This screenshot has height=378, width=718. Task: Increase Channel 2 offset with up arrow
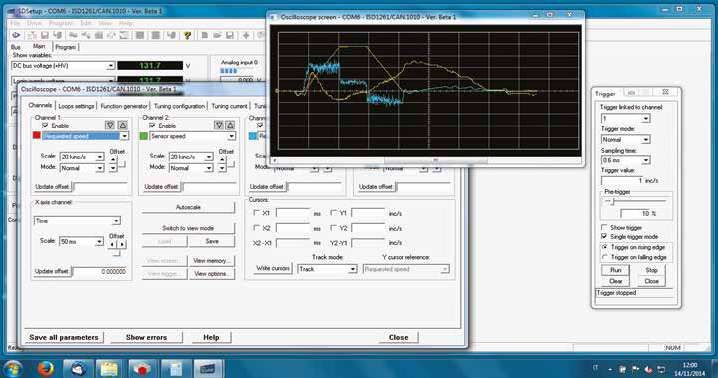(222, 160)
